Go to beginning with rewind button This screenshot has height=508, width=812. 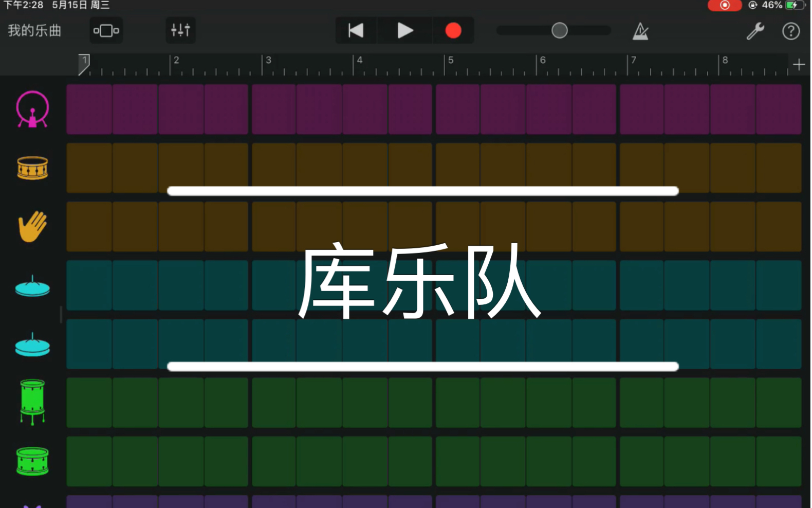point(356,30)
